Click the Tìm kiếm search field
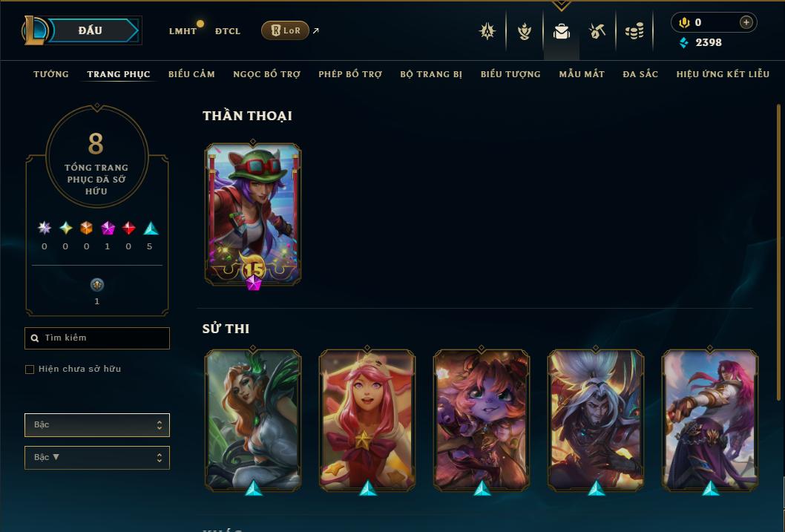This screenshot has height=532, width=785. pyautogui.click(x=97, y=338)
